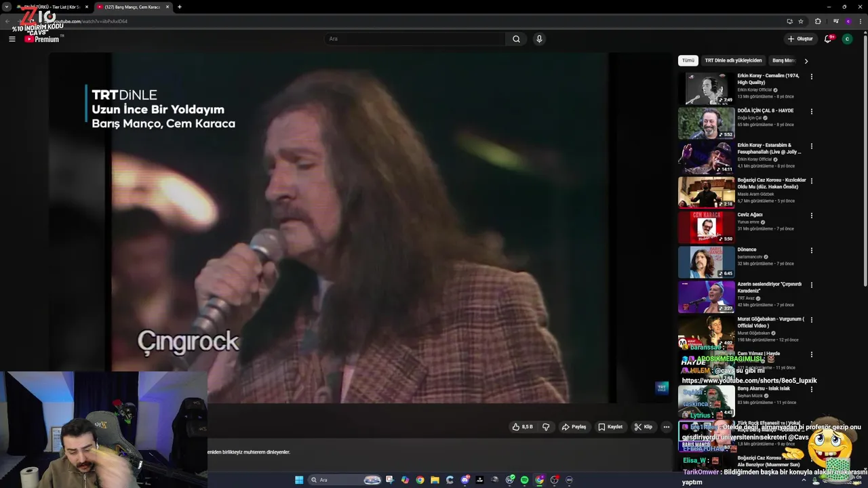Open options for Boğaziçi Caz Korosu Kızılcıklar video

pyautogui.click(x=811, y=181)
